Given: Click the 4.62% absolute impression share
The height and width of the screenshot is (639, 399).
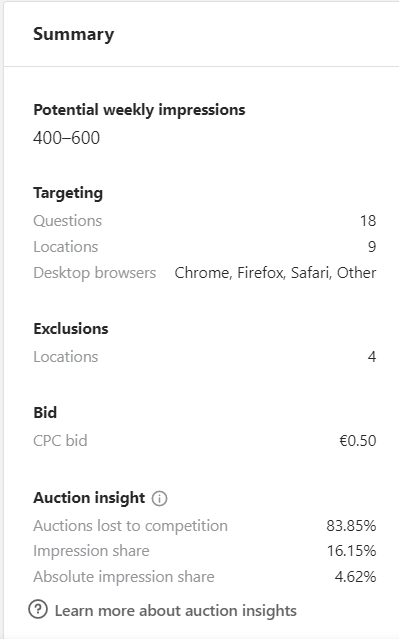Looking at the screenshot, I should [355, 577].
